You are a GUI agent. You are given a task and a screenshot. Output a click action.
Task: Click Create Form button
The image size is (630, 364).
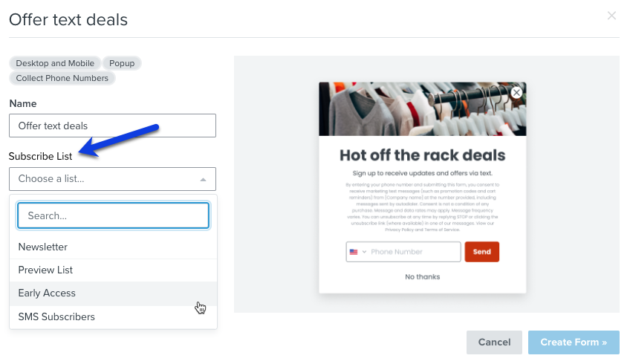pos(574,342)
